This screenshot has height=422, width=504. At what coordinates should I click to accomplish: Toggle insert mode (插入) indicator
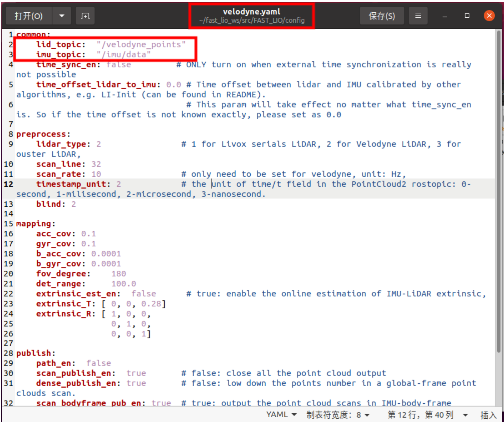click(x=488, y=415)
